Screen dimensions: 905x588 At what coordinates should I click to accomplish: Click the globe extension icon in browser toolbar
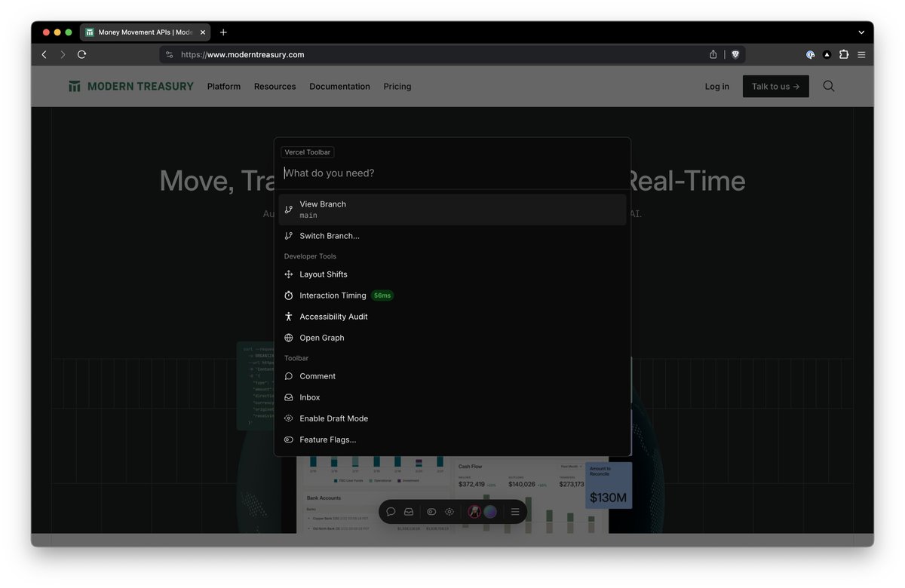(x=810, y=54)
